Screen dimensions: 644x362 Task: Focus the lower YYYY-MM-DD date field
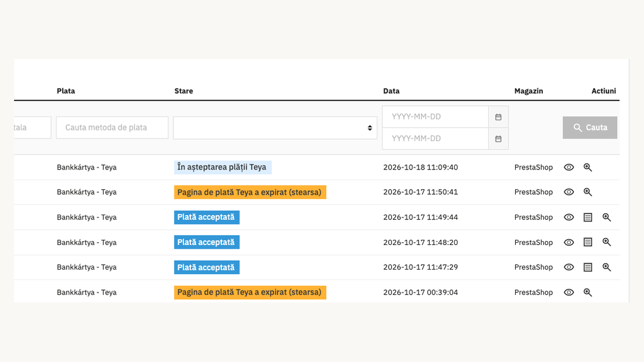436,139
